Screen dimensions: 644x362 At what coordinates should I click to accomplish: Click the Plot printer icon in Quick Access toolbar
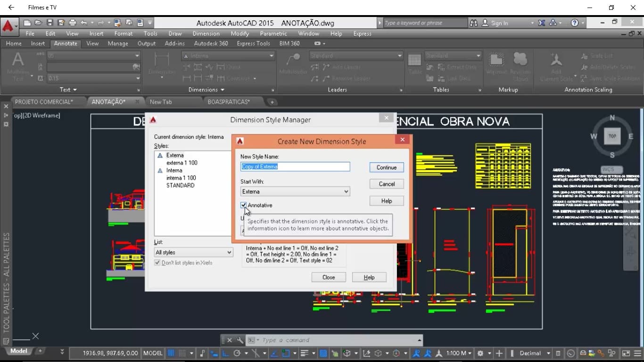point(72,23)
